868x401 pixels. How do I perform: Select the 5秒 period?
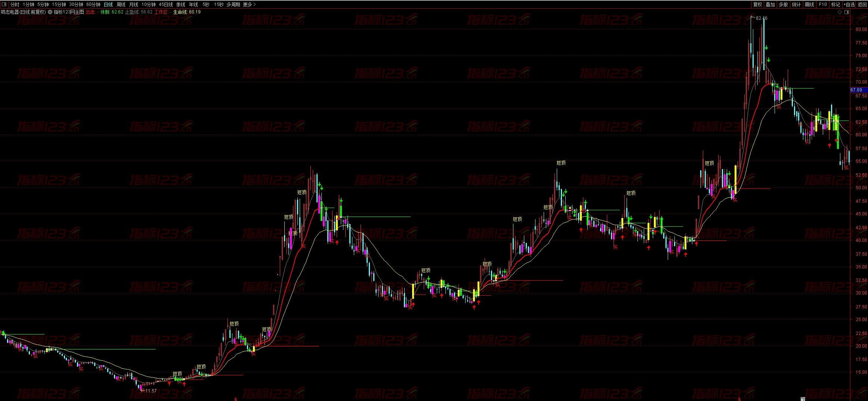click(x=206, y=4)
